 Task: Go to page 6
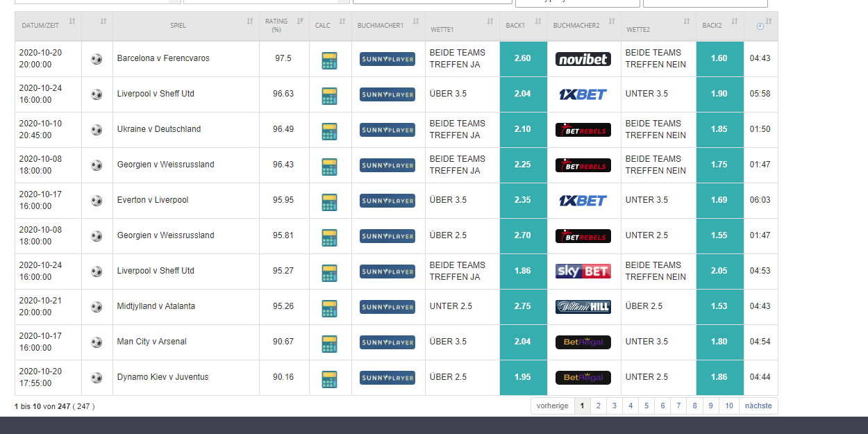[662, 406]
